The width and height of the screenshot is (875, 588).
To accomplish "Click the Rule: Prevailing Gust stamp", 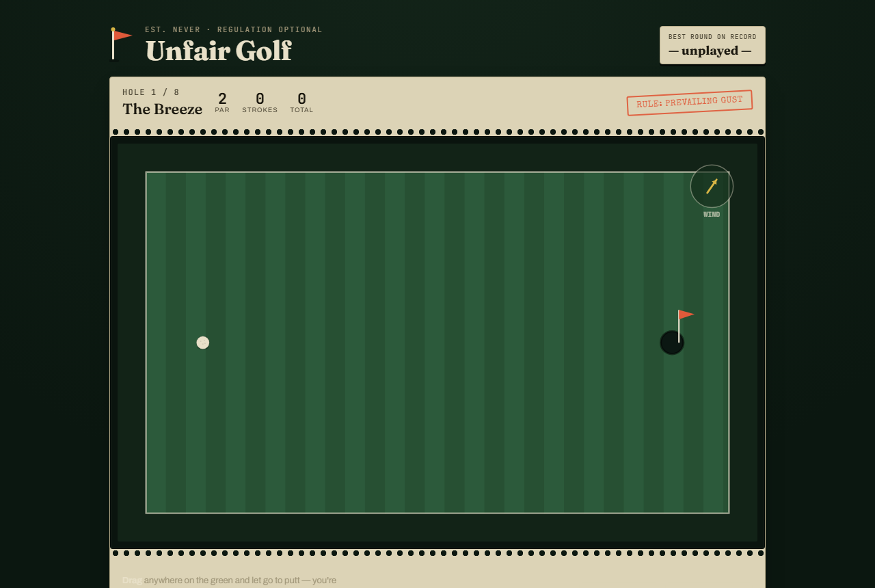I will click(x=690, y=103).
